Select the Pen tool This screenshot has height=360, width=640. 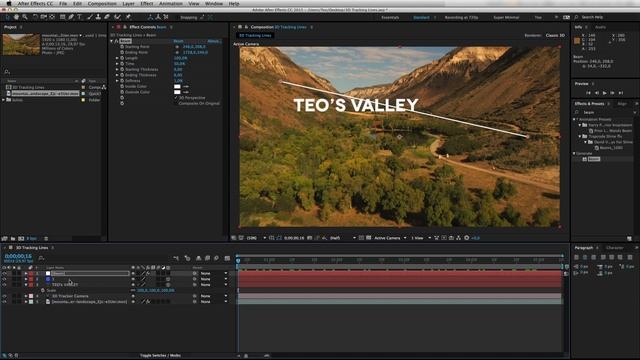[71, 17]
